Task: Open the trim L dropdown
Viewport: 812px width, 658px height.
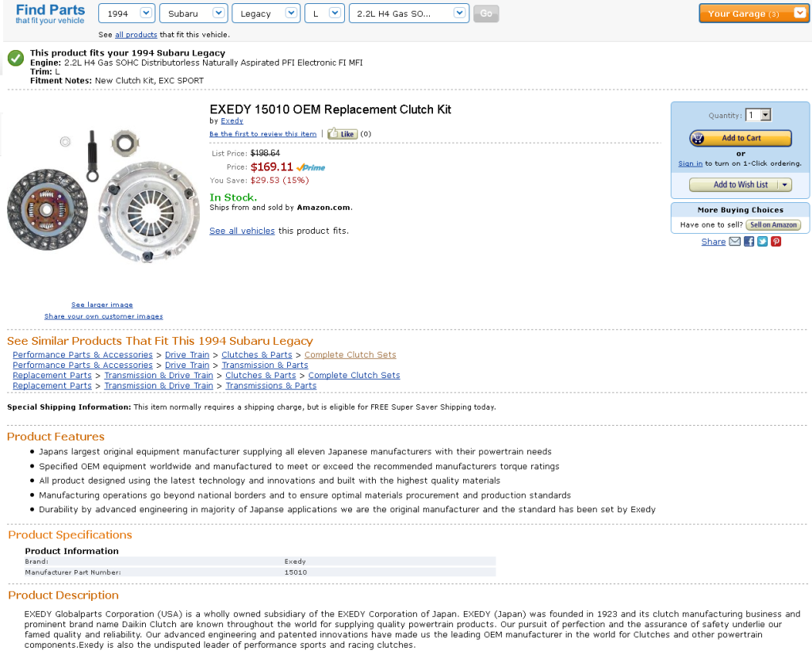Action: pos(324,13)
